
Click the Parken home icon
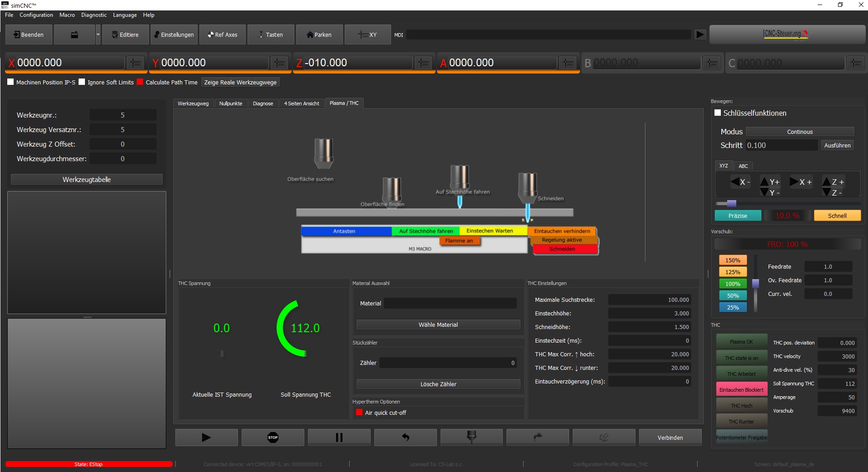click(311, 34)
